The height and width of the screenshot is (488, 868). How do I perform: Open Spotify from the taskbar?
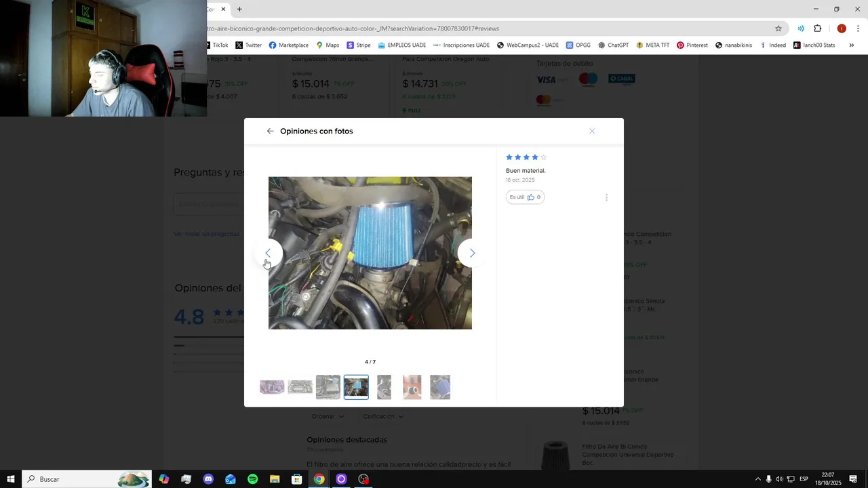pos(252,479)
